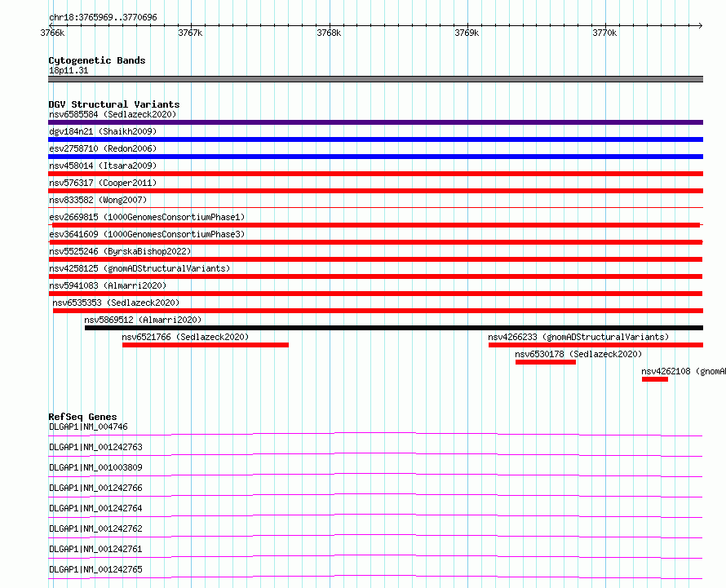Click the chr18:3765969..3770696 position label
Screen dimensions: 726x588
[104, 18]
